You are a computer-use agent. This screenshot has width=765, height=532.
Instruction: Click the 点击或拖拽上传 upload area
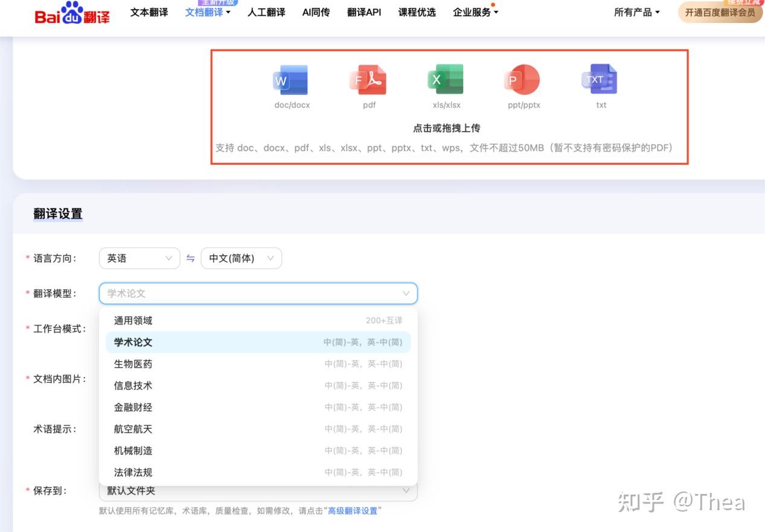pos(448,127)
